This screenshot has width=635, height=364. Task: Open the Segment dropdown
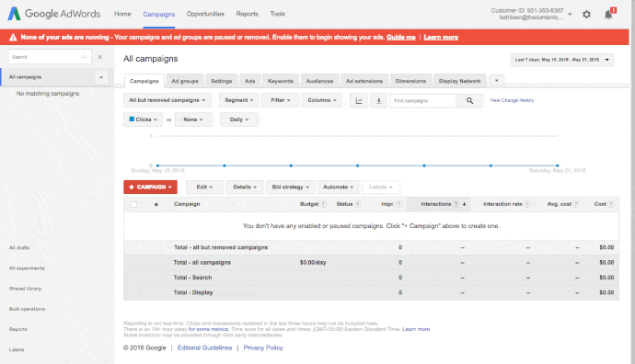(239, 100)
